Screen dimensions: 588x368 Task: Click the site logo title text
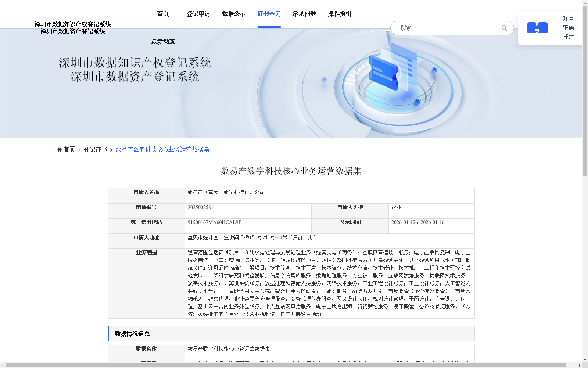(73, 28)
